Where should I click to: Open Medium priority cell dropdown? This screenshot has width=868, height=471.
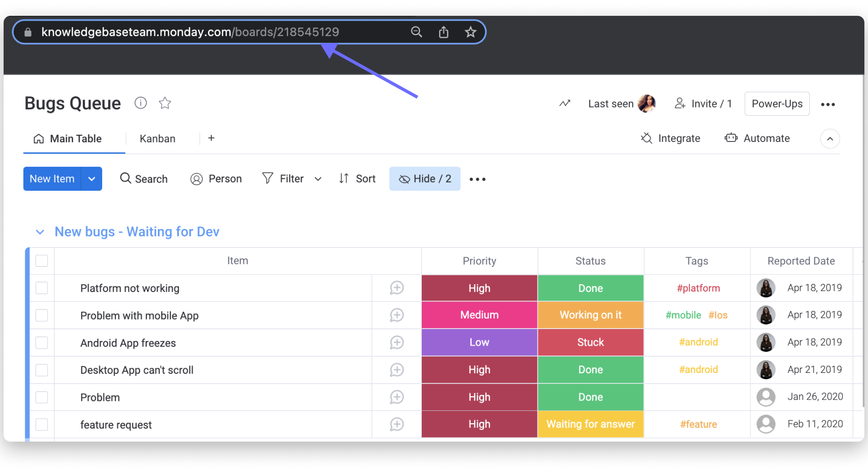point(479,315)
